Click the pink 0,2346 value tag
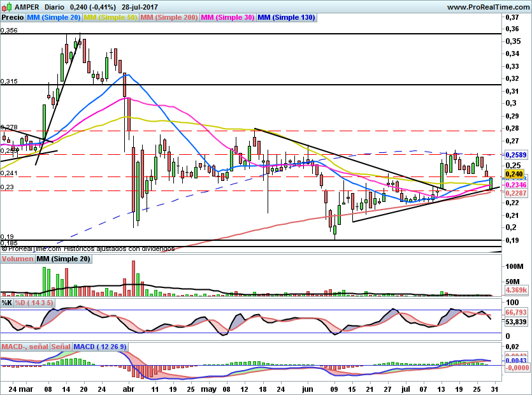532x395 pixels. [x=516, y=185]
